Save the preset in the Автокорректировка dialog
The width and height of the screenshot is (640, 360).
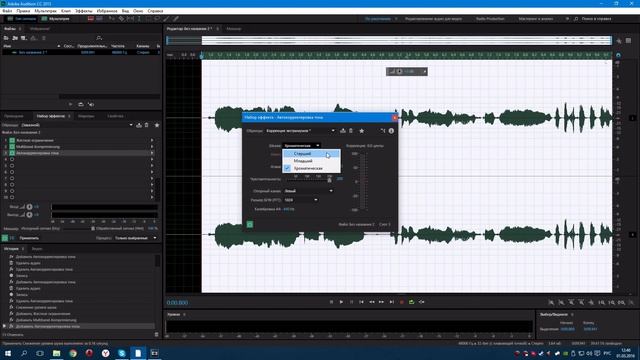point(343,131)
